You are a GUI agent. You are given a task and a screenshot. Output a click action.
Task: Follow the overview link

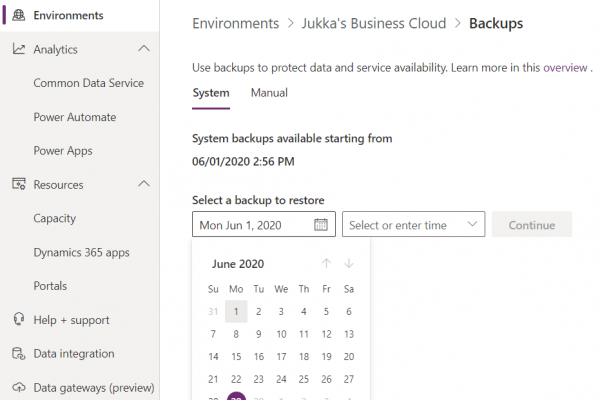pos(565,68)
